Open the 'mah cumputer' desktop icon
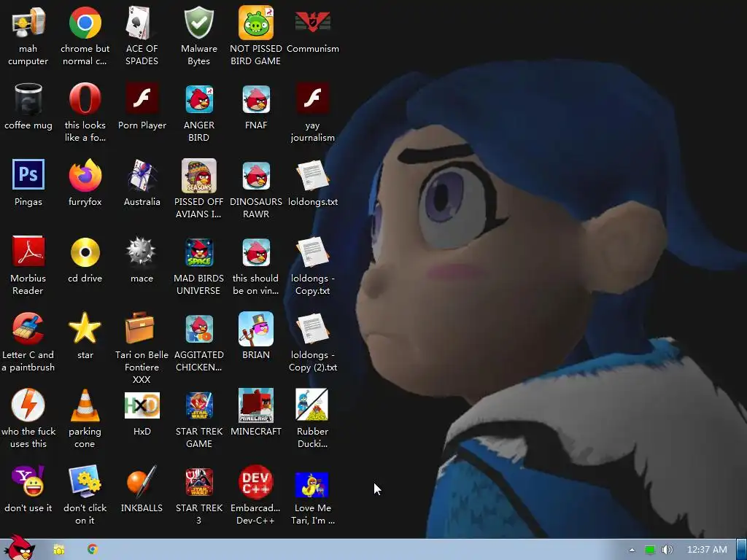Image resolution: width=747 pixels, height=560 pixels. pos(28,23)
